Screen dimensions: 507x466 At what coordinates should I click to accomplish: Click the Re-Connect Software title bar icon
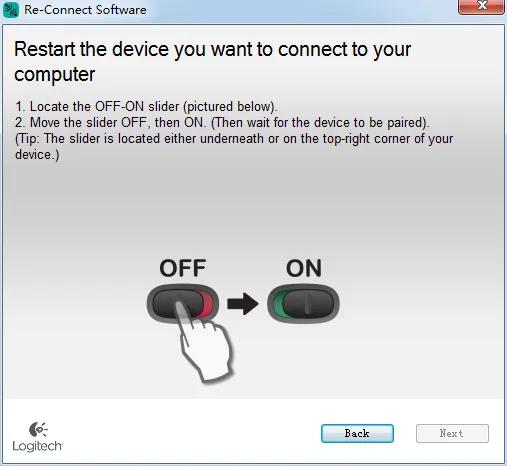click(x=11, y=10)
